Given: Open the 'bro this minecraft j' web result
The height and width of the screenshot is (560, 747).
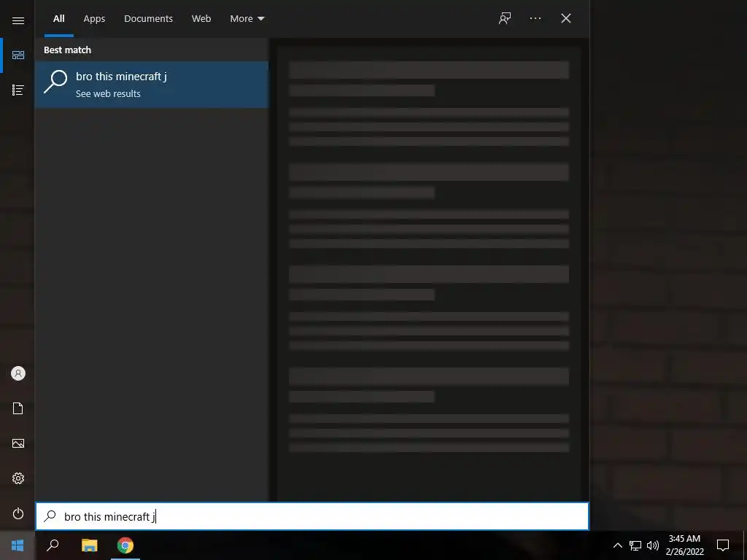Looking at the screenshot, I should (x=152, y=85).
